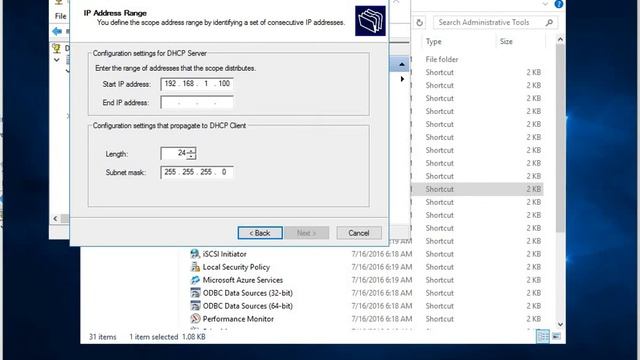Switch Explorer to large icons view
Viewport: 640px width, 360px height.
tap(556, 336)
